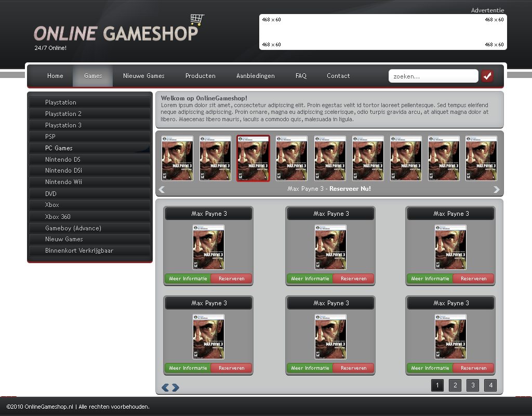Click Meer Informatie on bottom-right product card
The height and width of the screenshot is (416, 532).
point(430,368)
